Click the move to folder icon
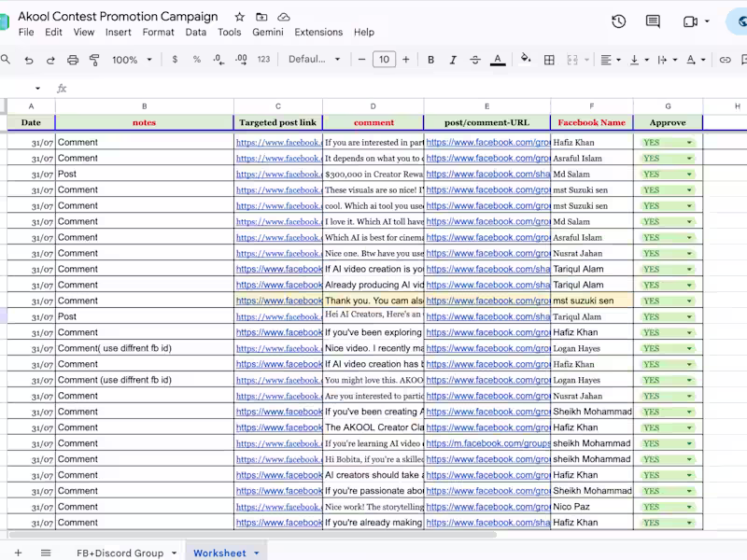 point(261,17)
